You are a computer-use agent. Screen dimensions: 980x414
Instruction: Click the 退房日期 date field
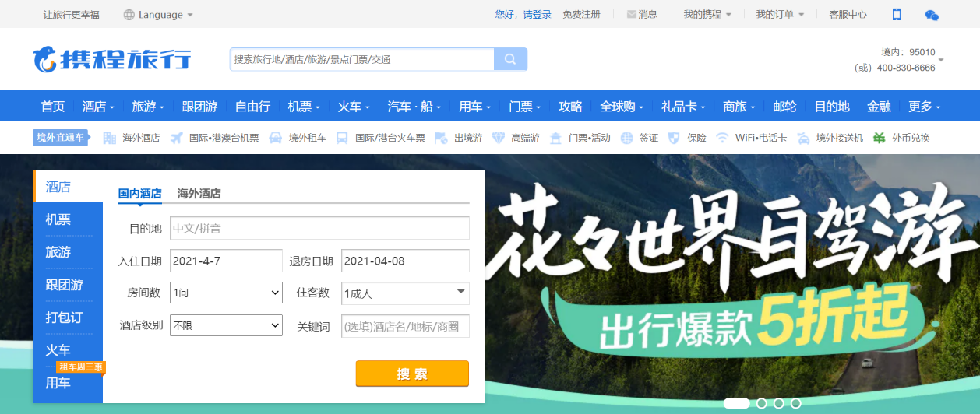point(405,261)
